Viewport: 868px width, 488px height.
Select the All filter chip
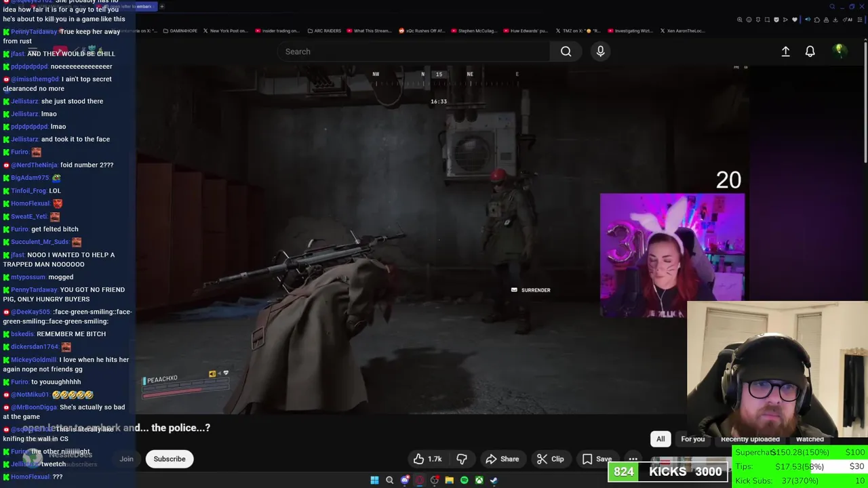click(x=660, y=439)
